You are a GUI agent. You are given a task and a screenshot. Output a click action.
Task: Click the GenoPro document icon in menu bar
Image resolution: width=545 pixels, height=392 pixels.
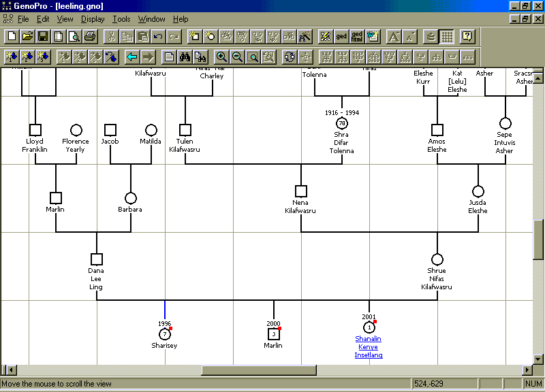tap(7, 19)
